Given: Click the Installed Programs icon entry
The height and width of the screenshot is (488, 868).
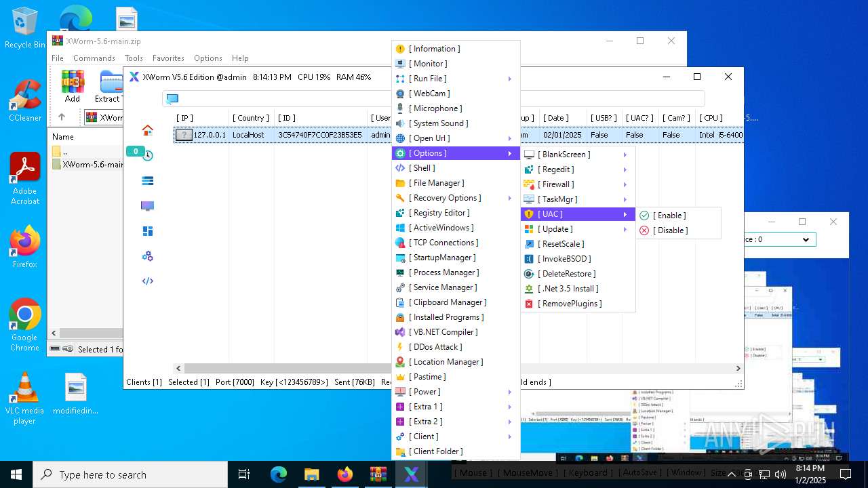Looking at the screenshot, I should click(400, 317).
